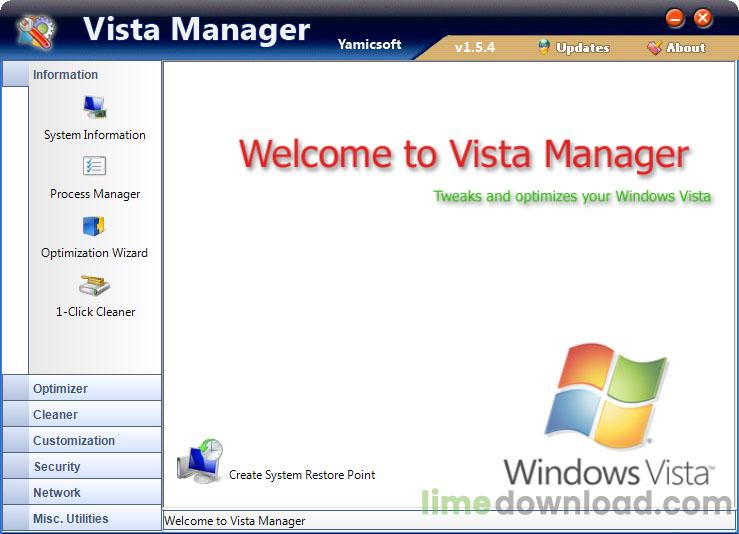Click the Vista Manager logo icon
This screenshot has width=739, height=534.
point(36,32)
